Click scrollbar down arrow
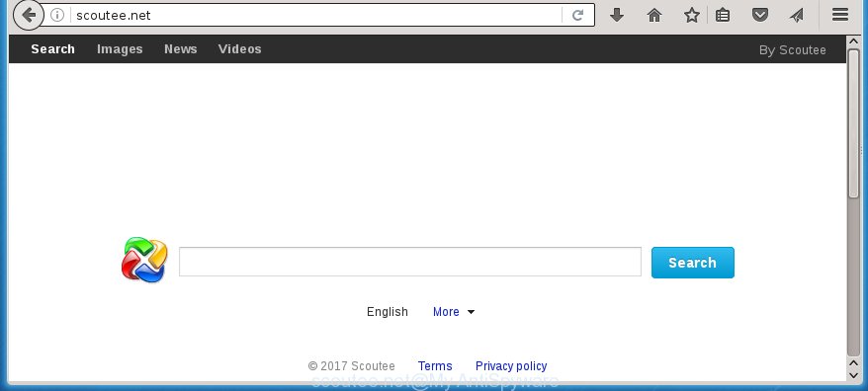Screen dimensions: 868x391 (x=853, y=375)
